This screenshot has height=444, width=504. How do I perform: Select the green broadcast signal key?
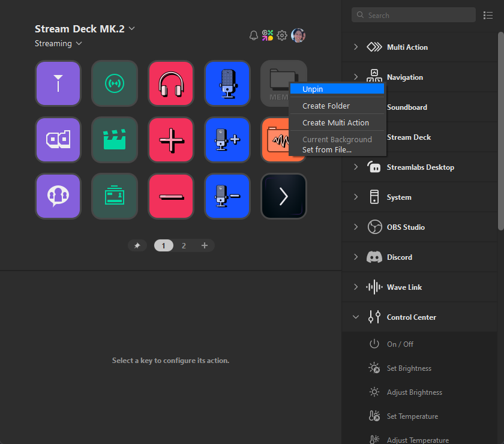(115, 83)
